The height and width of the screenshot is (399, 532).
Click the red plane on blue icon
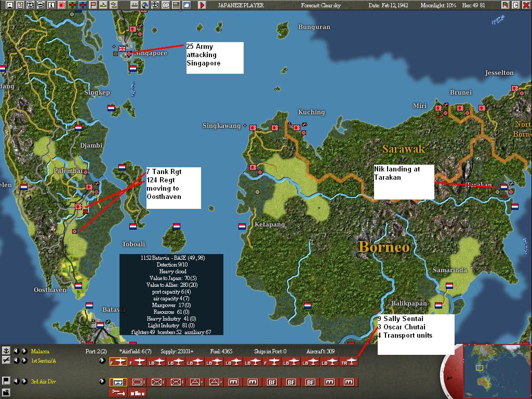click(83, 5)
